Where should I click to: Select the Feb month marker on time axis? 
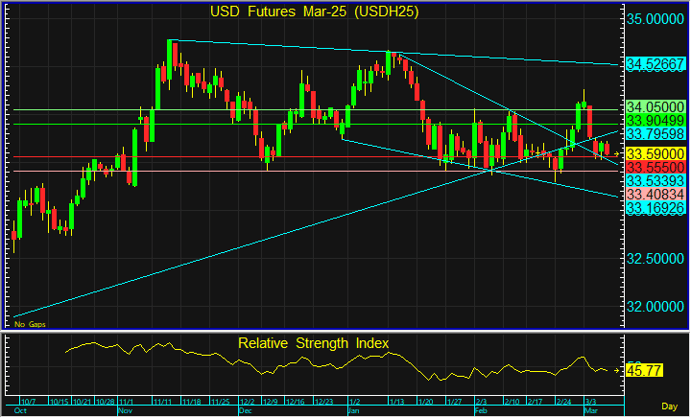(479, 410)
